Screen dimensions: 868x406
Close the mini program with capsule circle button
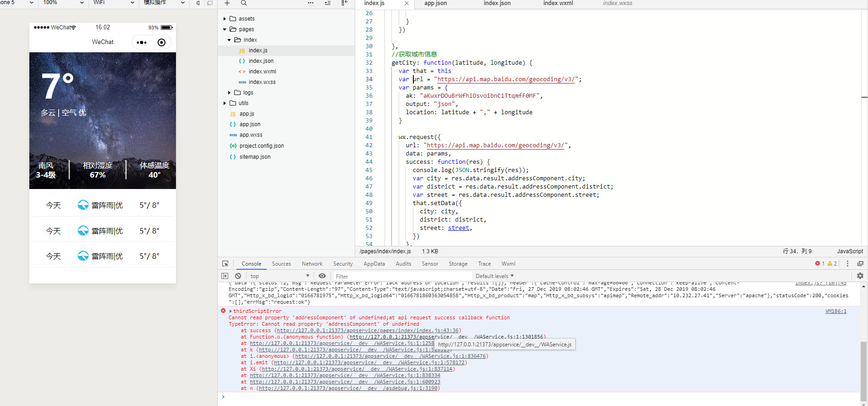click(161, 43)
